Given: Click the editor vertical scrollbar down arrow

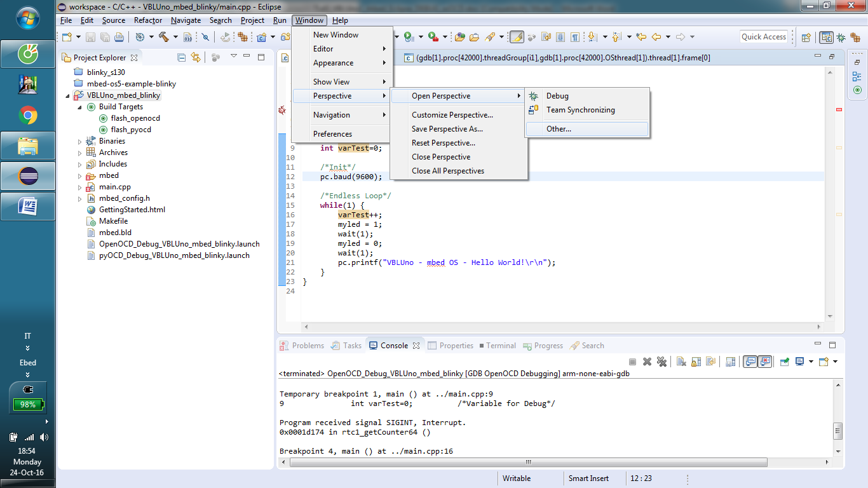Looking at the screenshot, I should [829, 316].
